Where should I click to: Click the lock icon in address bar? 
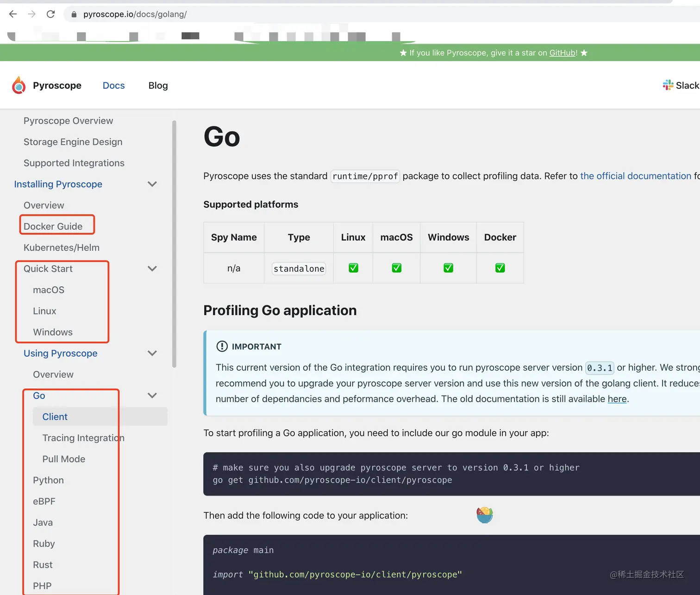pyautogui.click(x=74, y=14)
